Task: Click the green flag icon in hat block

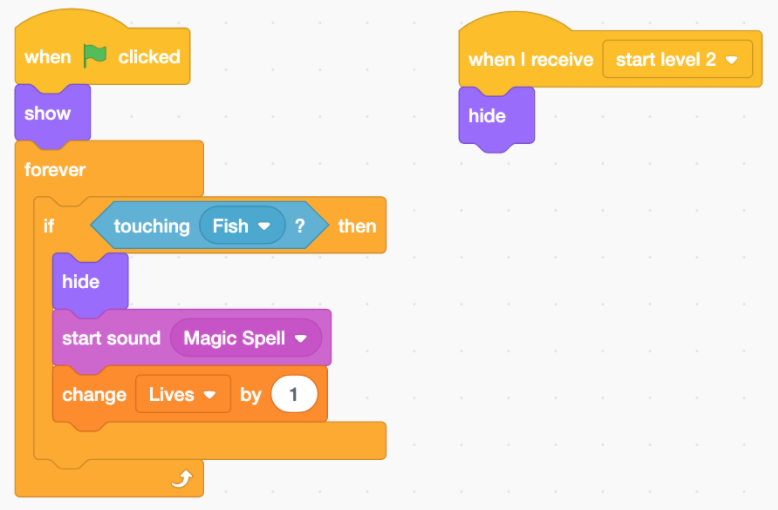Action: [x=95, y=56]
